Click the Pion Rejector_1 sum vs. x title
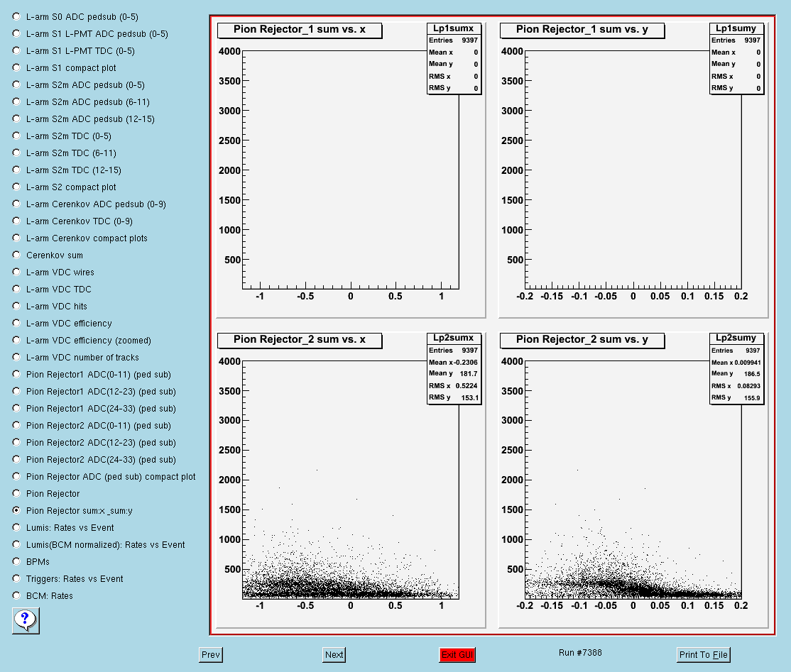 (x=300, y=30)
